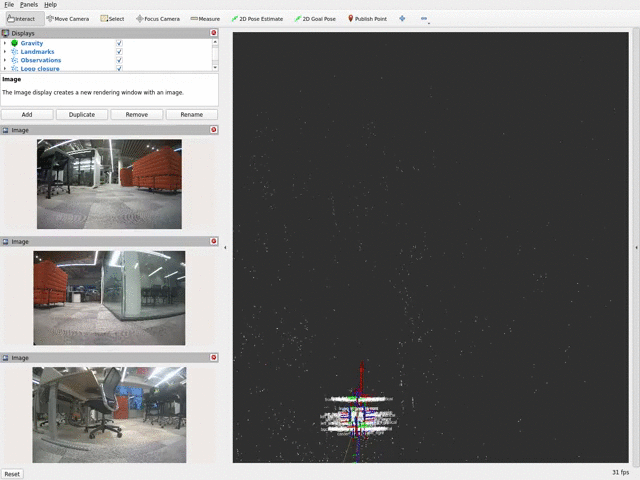Expand the Observations display entry
The image size is (640, 480).
5,60
